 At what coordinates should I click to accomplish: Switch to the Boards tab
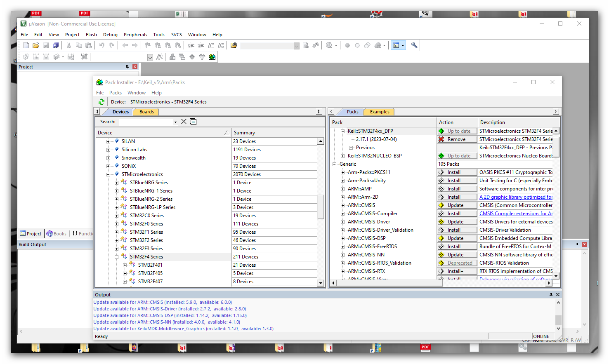tap(146, 112)
